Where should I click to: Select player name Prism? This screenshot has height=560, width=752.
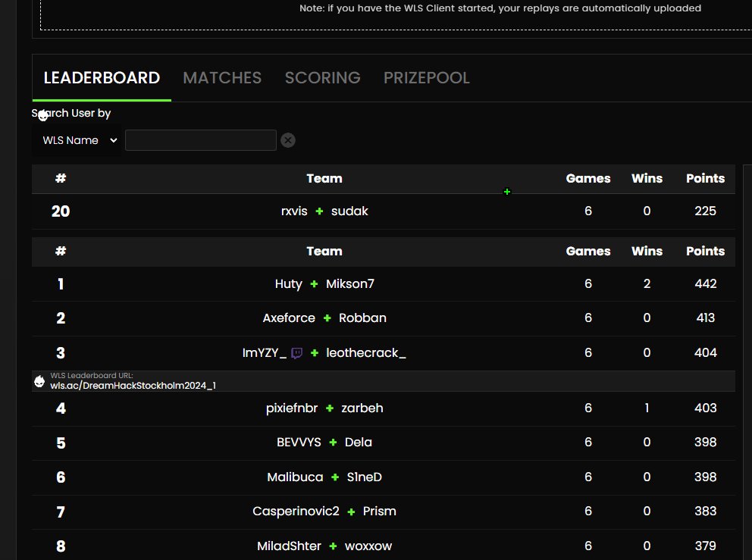coord(379,512)
